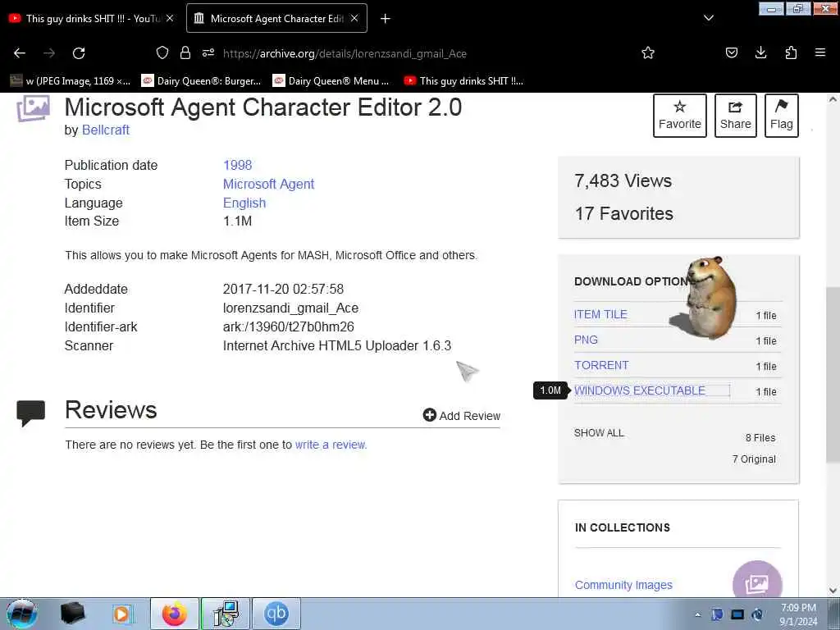Download the TORRENT file
840x630 pixels.
601,365
